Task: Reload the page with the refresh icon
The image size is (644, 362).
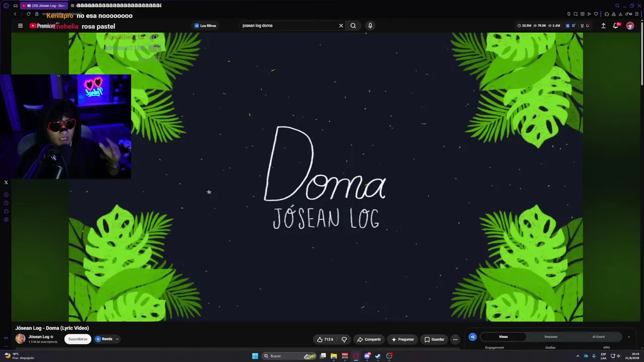Action: pos(28,14)
